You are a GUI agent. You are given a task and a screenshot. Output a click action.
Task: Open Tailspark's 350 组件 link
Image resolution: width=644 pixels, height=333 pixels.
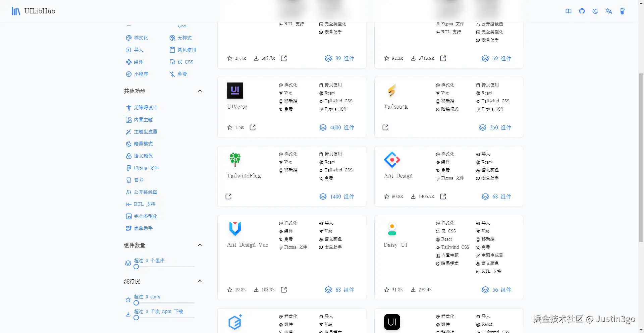495,127
